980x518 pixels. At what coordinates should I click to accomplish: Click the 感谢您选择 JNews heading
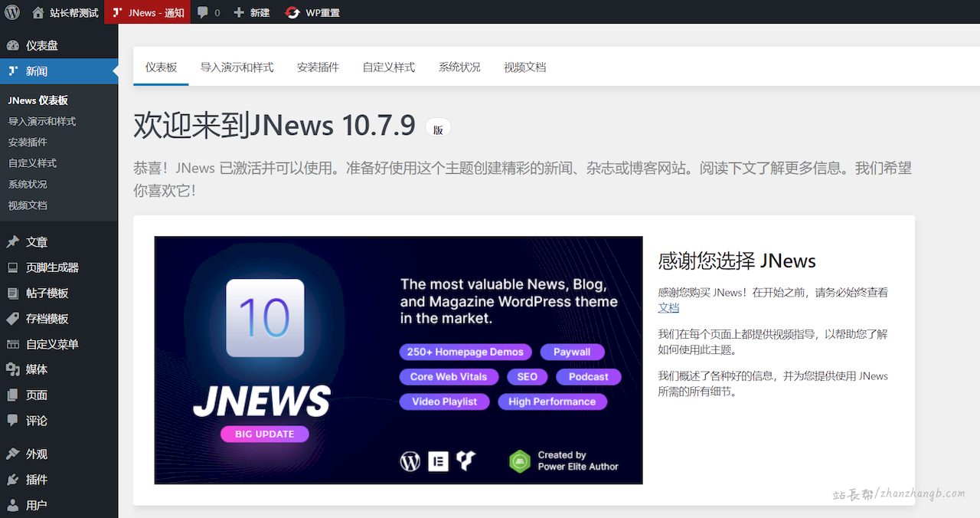(737, 261)
